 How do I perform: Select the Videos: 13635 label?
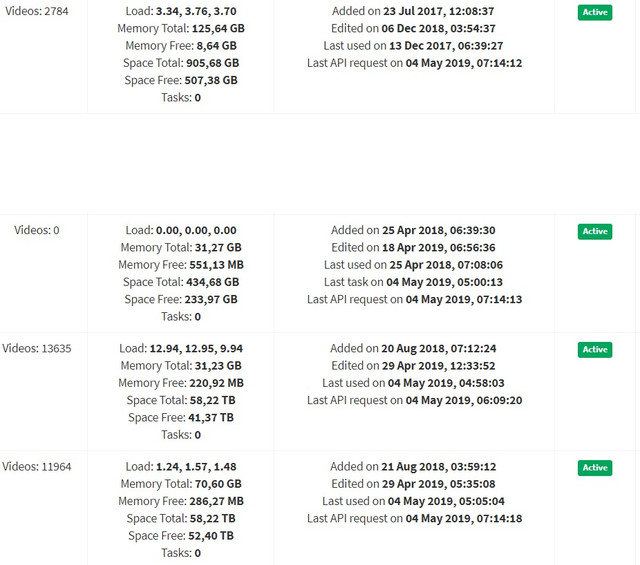37,348
